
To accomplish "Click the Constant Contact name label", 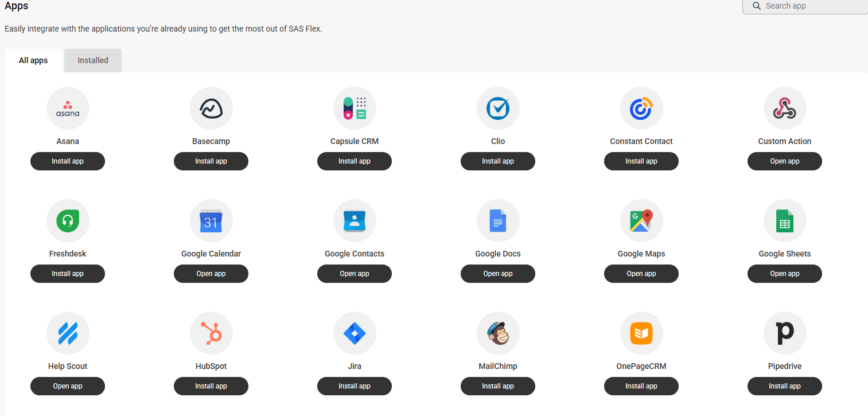I will tap(641, 141).
